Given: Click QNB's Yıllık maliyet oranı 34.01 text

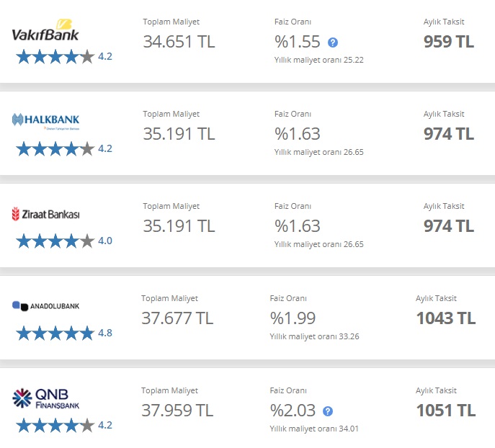Looking at the screenshot, I should (314, 429).
